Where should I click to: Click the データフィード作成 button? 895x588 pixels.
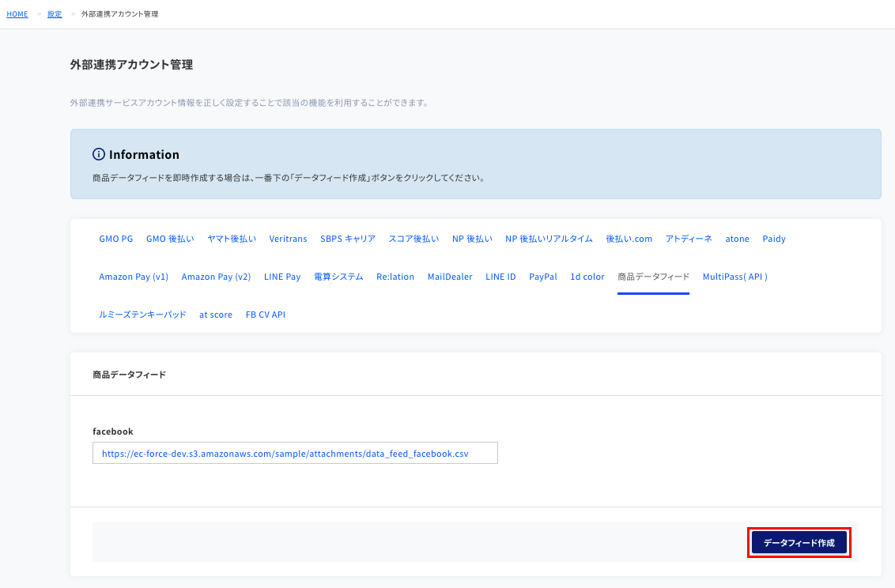click(x=799, y=542)
